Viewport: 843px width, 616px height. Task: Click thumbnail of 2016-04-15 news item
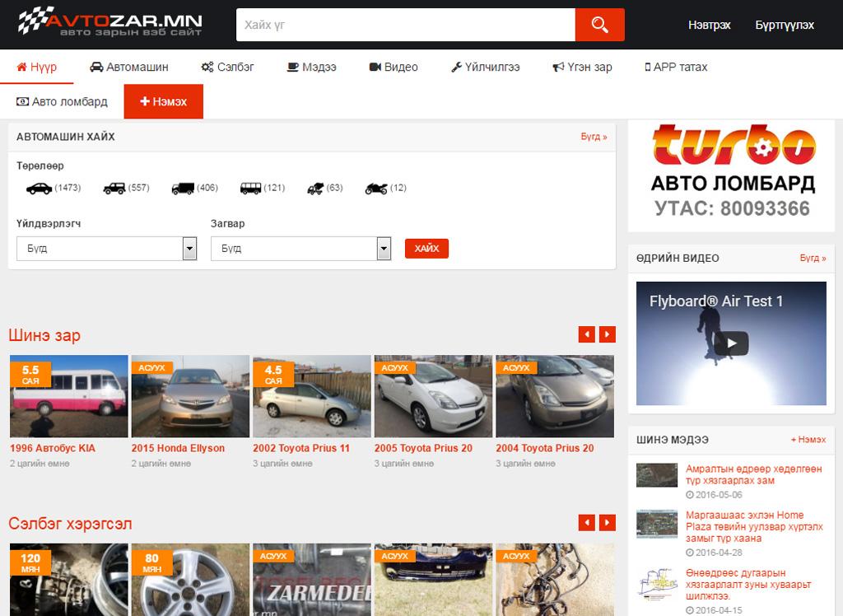pos(657,584)
